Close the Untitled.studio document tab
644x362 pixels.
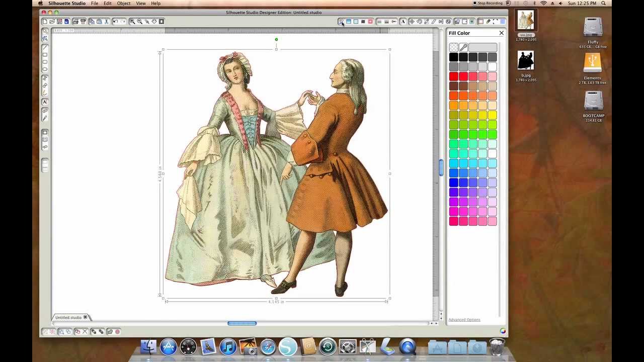click(x=85, y=317)
